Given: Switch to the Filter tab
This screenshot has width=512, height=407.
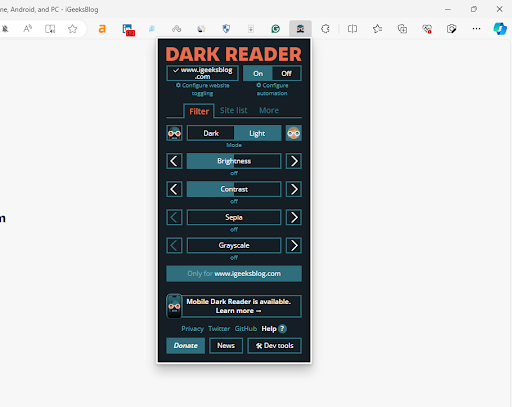Looking at the screenshot, I should click(199, 111).
